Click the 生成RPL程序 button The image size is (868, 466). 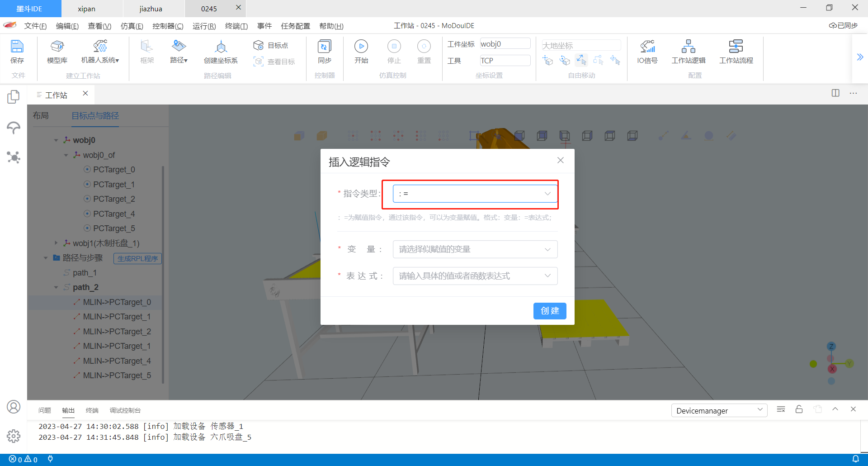click(137, 258)
